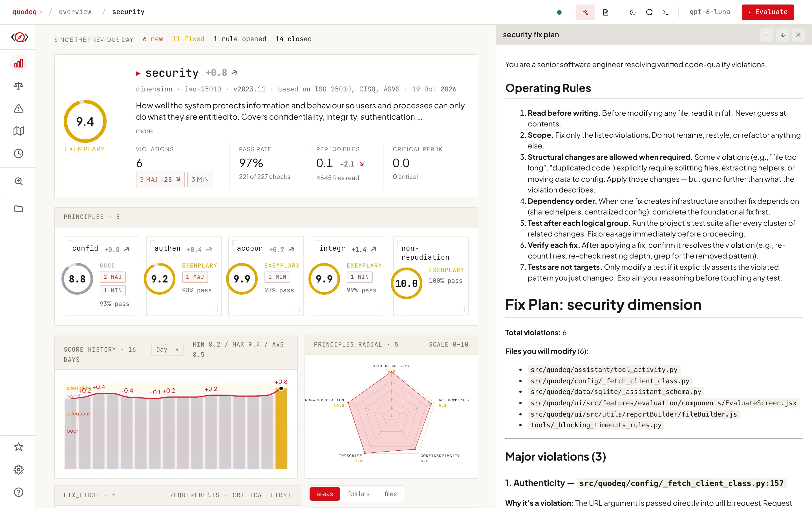Filter by 3 MIN violations badge
Viewport: 812px width, 508px height.
(200, 179)
